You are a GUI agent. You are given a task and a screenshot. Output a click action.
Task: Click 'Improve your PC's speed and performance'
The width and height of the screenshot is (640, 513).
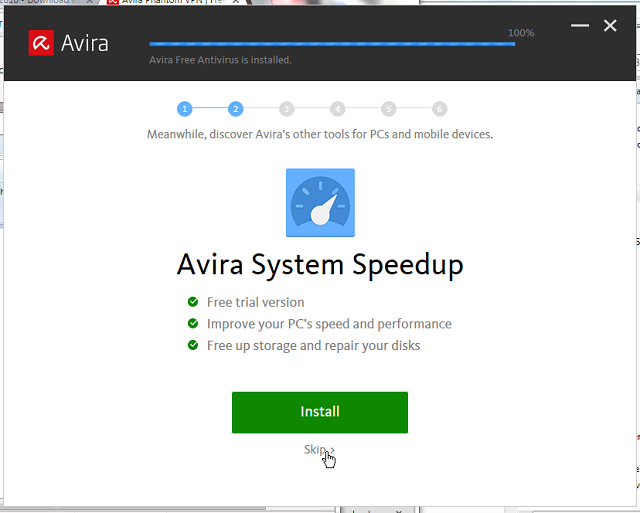pos(329,324)
